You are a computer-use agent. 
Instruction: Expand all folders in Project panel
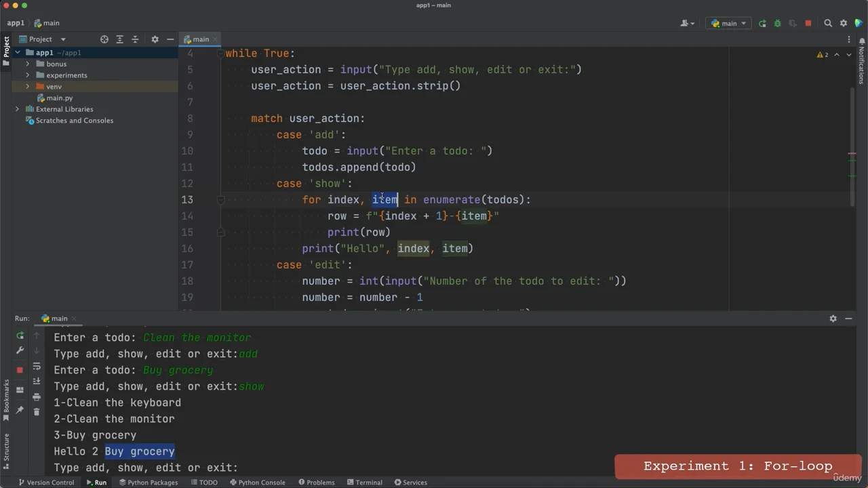[119, 39]
